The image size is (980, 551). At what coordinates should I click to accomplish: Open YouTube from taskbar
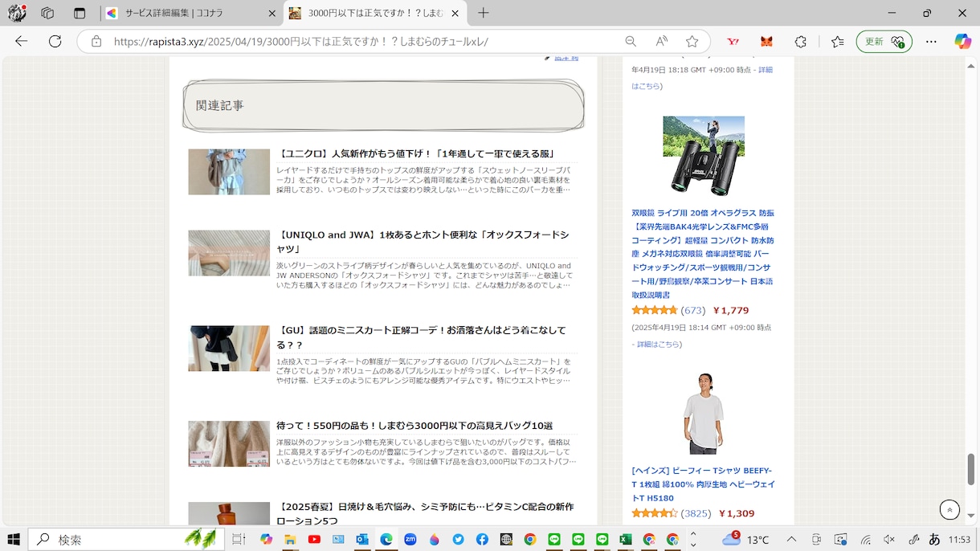click(x=314, y=540)
